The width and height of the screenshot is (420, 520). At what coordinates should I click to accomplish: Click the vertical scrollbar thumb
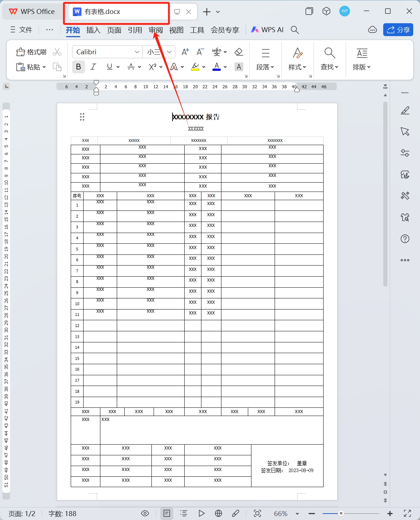pos(385,194)
